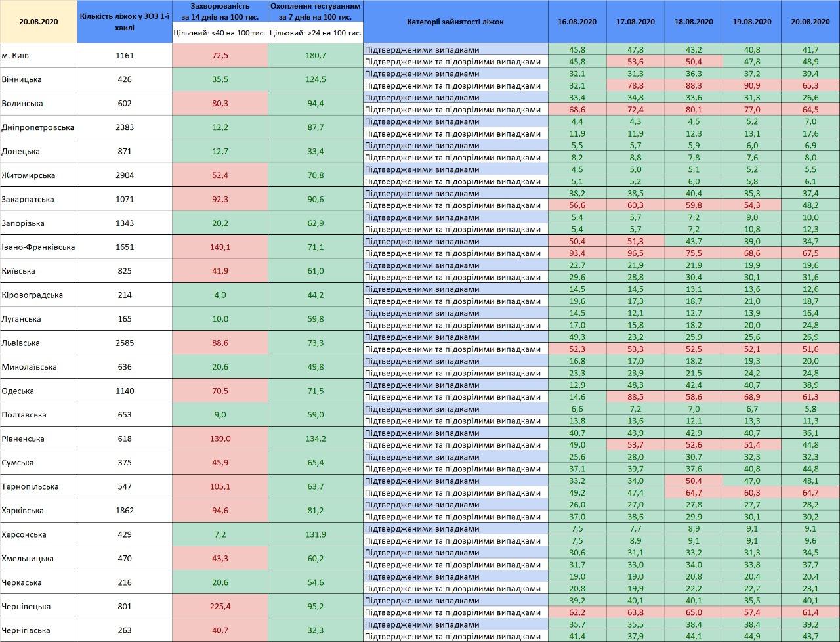Image resolution: width=840 pixels, height=642 pixels.
Task: Click incidence value 149,1 for Івано-Франківська
Action: point(220,247)
